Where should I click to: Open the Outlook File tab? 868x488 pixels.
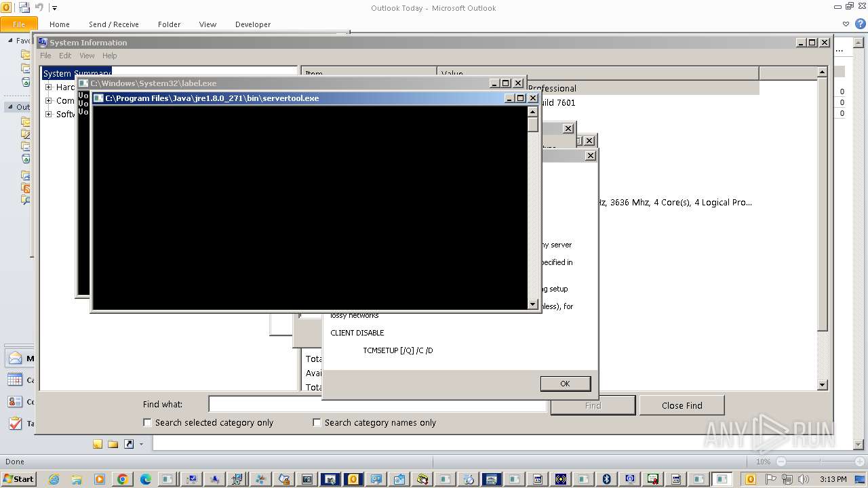[x=18, y=24]
